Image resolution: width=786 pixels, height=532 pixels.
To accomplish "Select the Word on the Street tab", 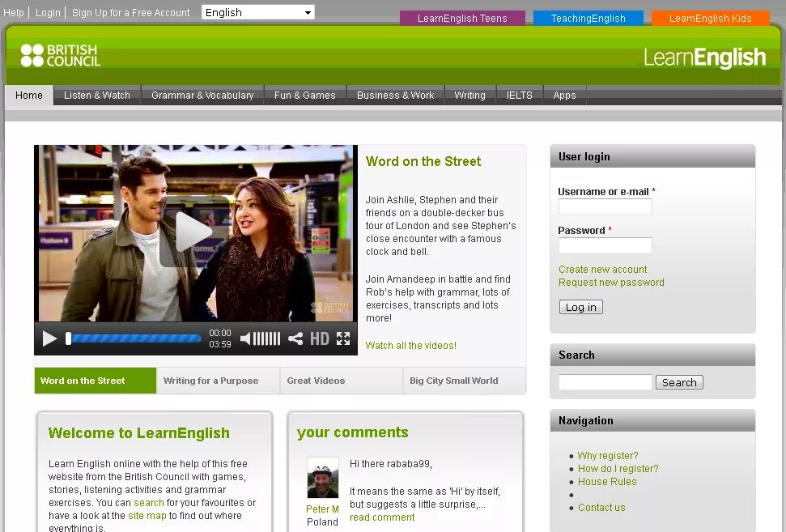I will pos(96,381).
